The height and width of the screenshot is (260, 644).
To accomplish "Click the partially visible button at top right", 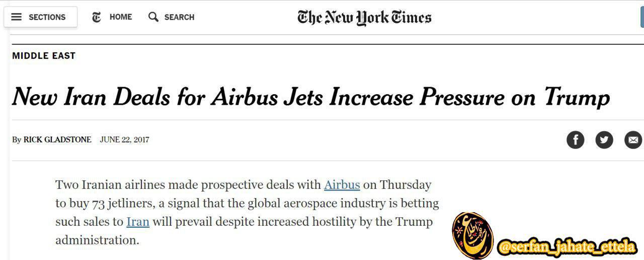I will tap(642, 17).
